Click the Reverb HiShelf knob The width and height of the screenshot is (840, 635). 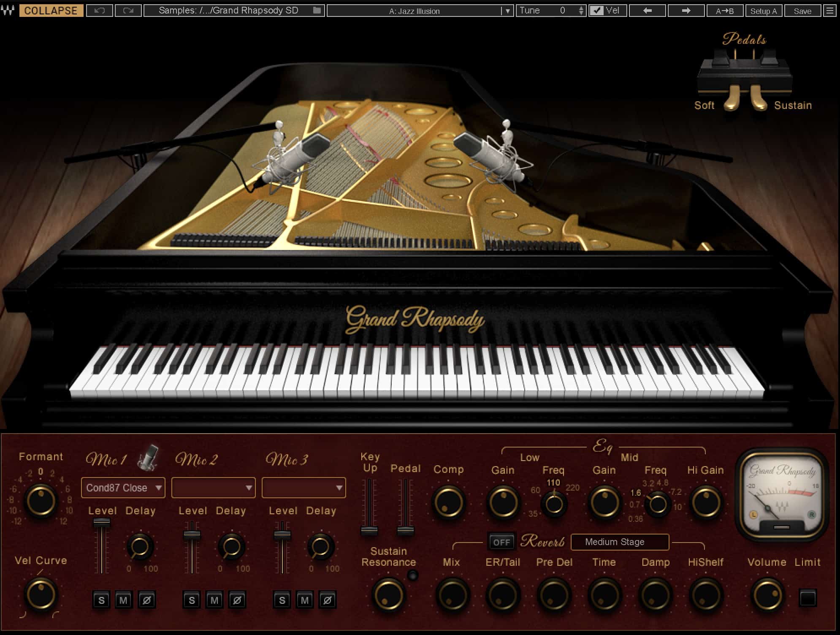(705, 594)
